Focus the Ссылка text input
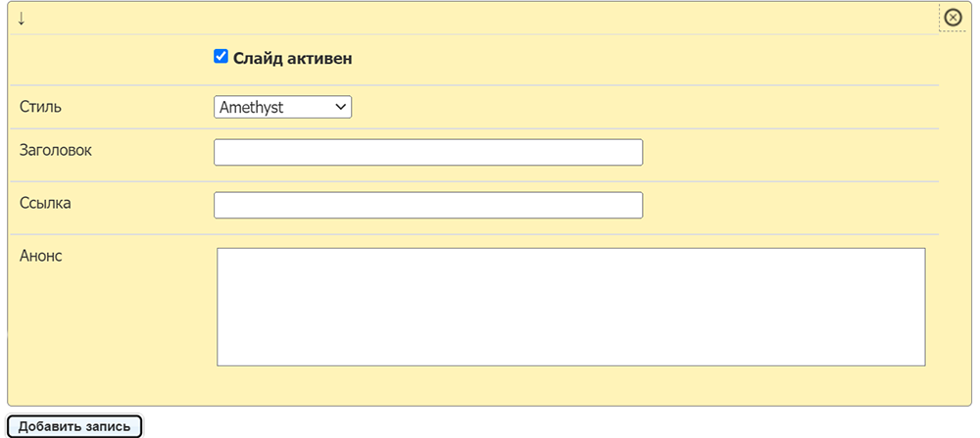The width and height of the screenshot is (980, 438). [x=428, y=205]
